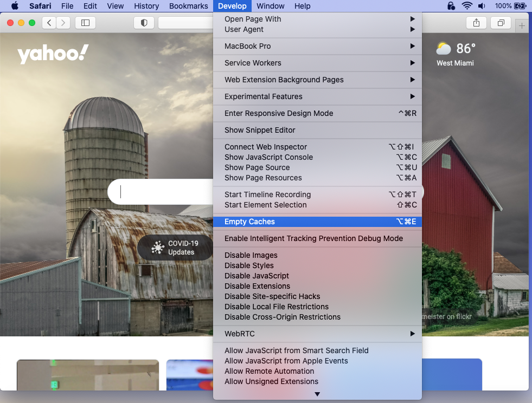Click the Wi-Fi status icon

coord(467,6)
